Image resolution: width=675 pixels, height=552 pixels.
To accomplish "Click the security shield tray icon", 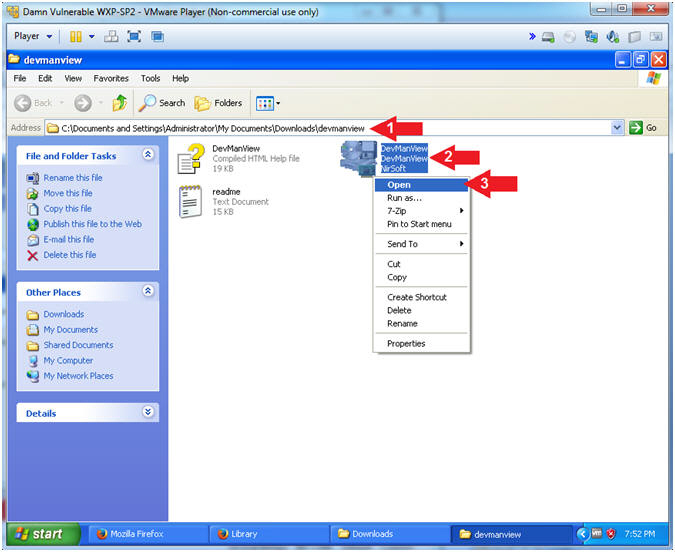I will coord(611,534).
